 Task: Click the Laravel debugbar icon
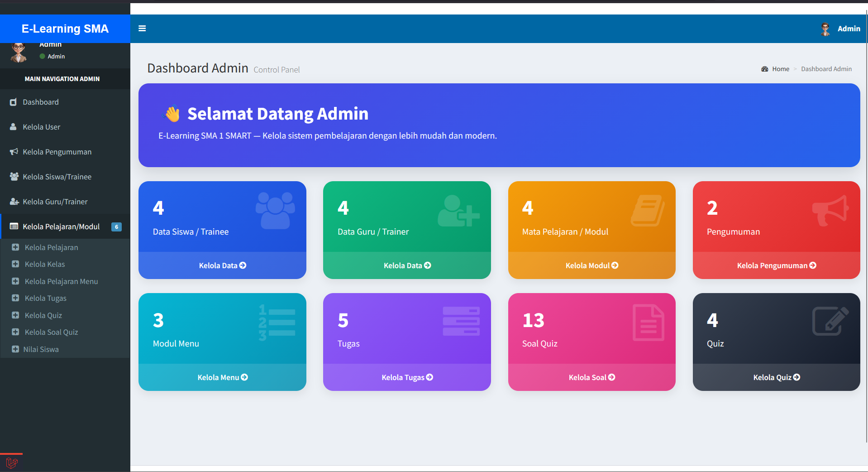12,463
